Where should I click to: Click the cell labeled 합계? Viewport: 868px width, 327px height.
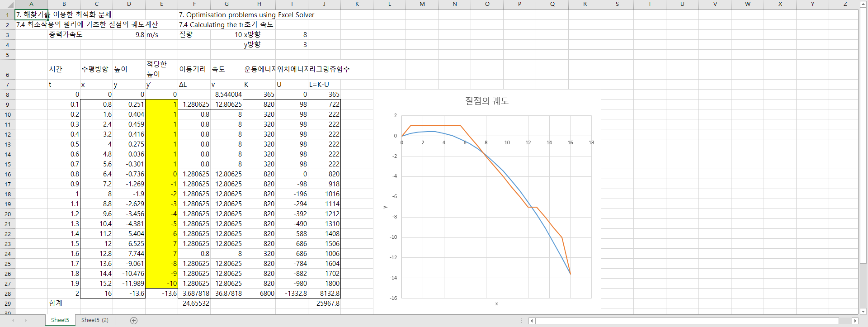(x=64, y=303)
